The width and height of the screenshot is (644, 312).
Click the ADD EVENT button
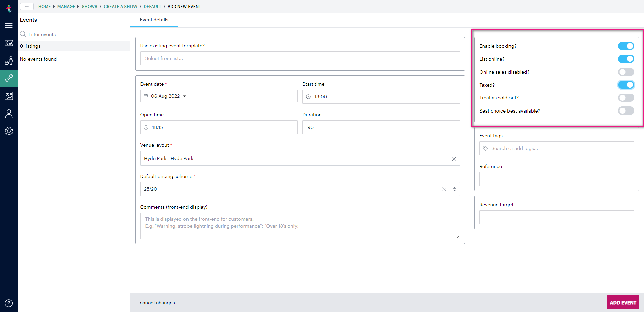[x=623, y=302]
